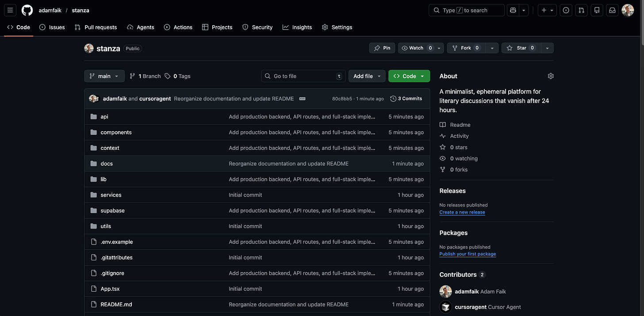Expand the main branch dropdown

tap(104, 76)
